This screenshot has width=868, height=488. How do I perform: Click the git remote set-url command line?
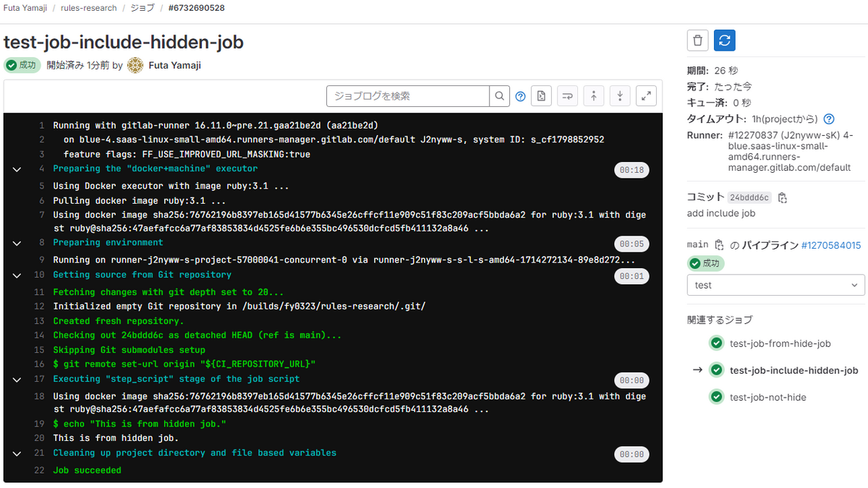tap(184, 364)
